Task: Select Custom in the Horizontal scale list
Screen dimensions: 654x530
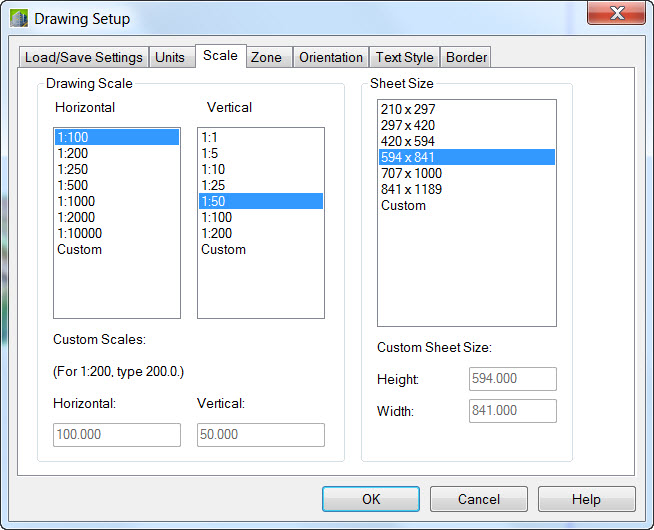Action: click(x=80, y=249)
